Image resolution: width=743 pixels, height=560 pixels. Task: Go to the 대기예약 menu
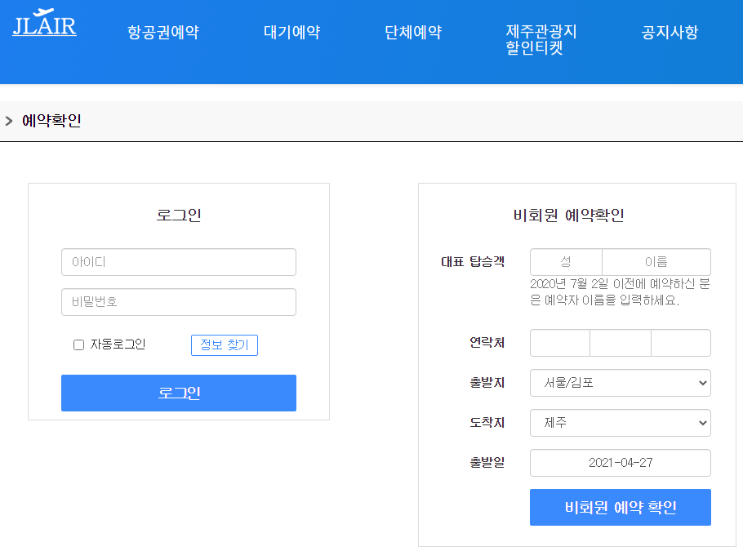(291, 33)
